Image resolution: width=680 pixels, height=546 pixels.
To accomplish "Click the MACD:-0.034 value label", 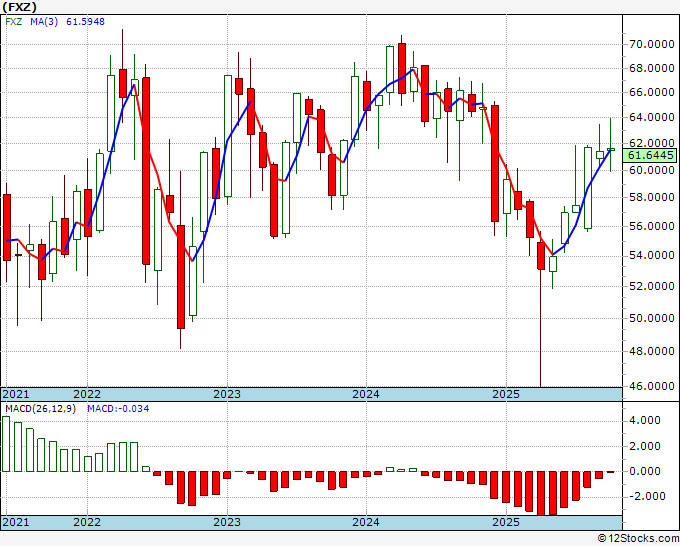I will pyautogui.click(x=118, y=409).
